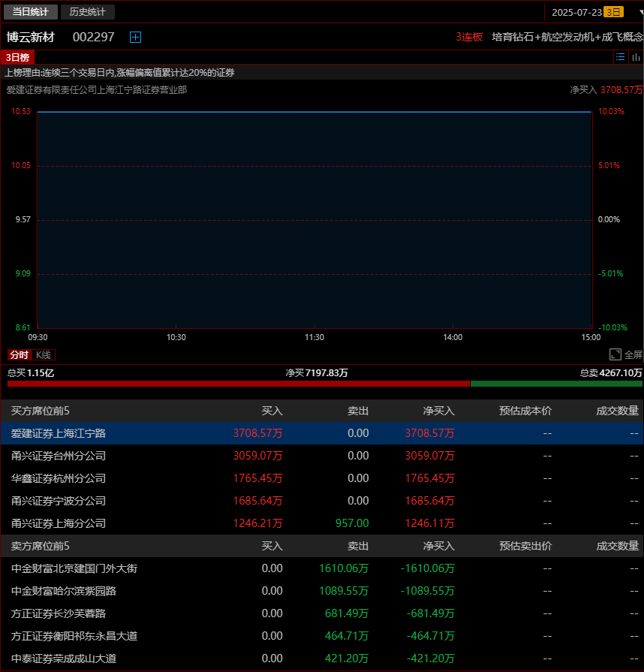Click 10:30 time axis marker
Viewport: 644px width, 672px height.
click(x=176, y=337)
